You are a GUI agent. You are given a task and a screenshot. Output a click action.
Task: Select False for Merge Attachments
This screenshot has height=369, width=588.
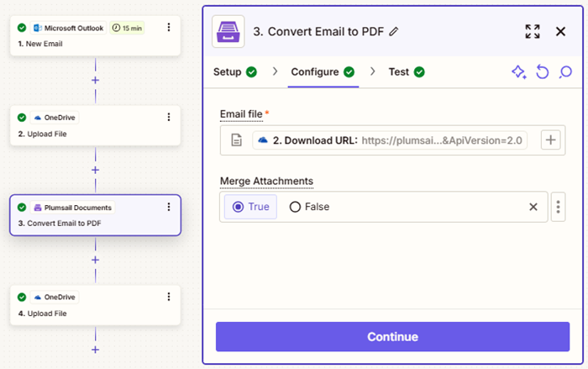click(309, 207)
